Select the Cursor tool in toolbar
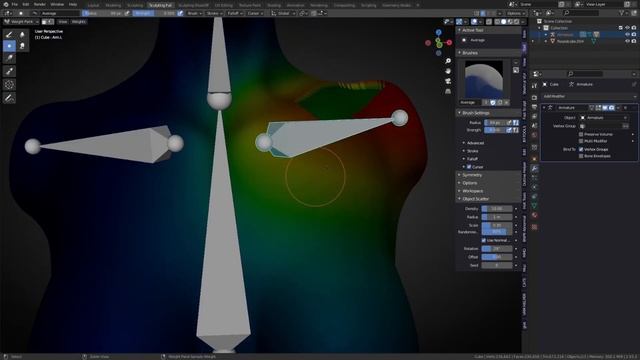Screen dimensions: 640x360 (x=9, y=84)
